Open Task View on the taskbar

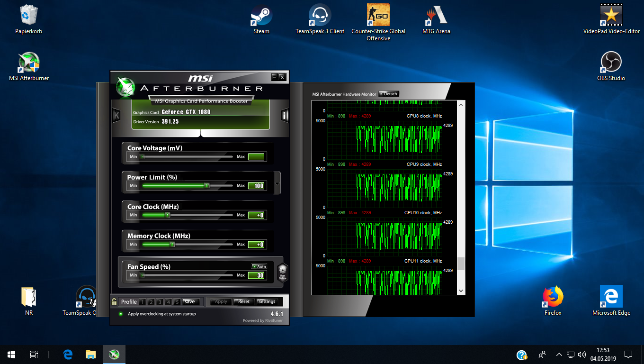click(x=34, y=355)
